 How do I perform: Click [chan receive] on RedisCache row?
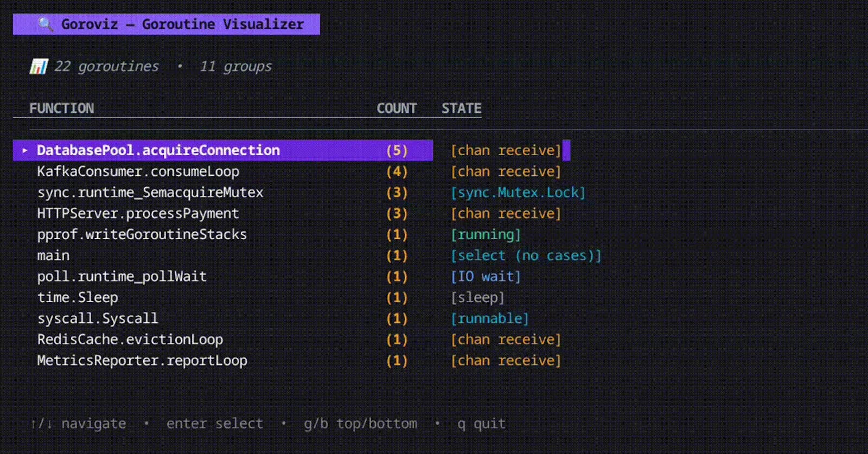coord(506,340)
